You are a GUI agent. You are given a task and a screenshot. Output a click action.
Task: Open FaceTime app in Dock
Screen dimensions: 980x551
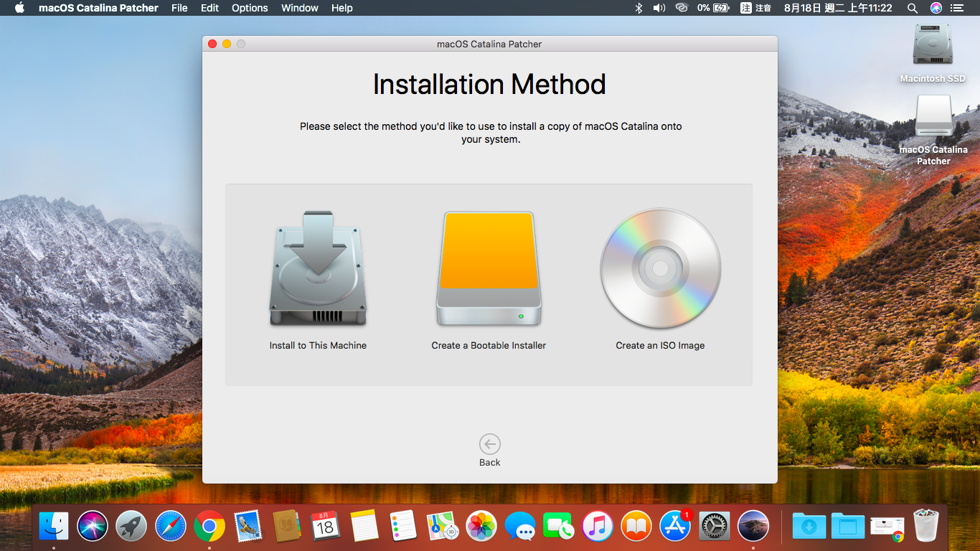pos(558,527)
